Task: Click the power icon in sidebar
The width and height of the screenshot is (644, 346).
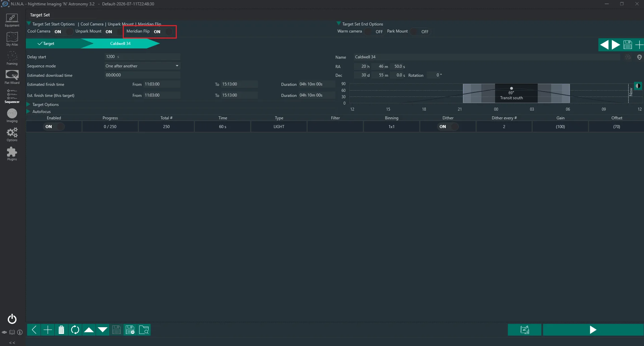Action: tap(12, 319)
